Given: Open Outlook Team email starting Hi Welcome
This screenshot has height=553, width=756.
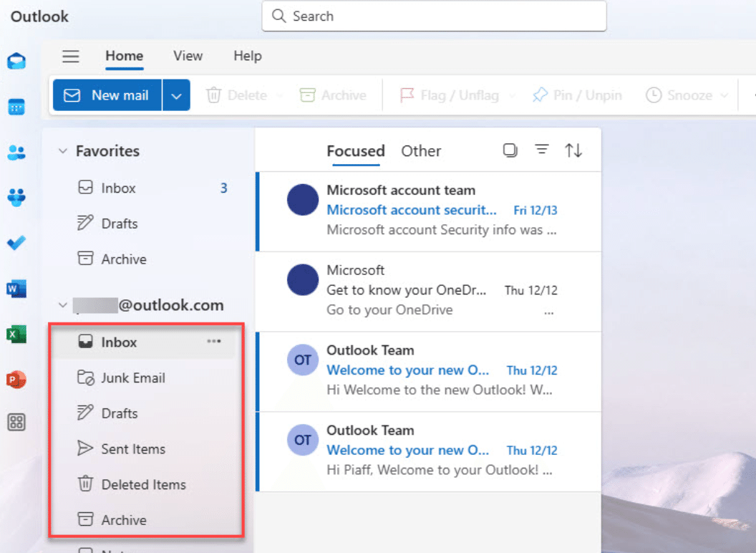Looking at the screenshot, I should click(x=428, y=372).
